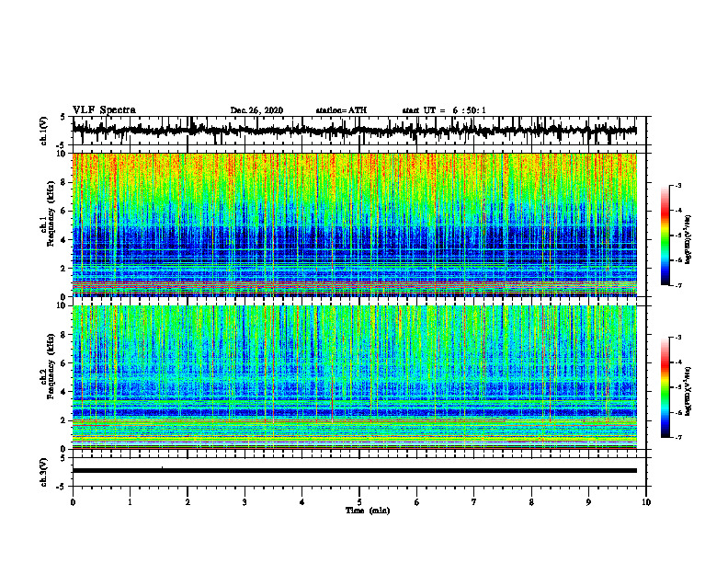Click the '-7' label on ch.2 colorbar
728x563 pixels.
tap(678, 438)
